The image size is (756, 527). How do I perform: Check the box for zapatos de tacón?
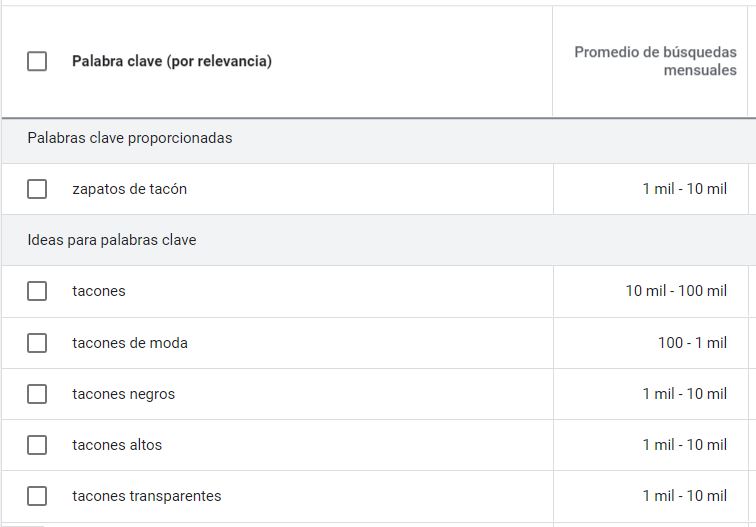(x=37, y=189)
